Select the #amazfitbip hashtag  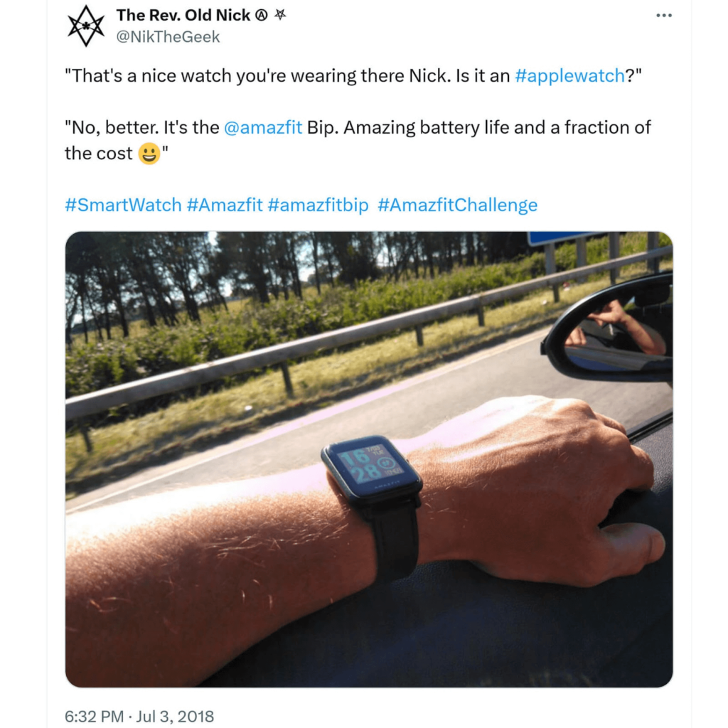pyautogui.click(x=318, y=205)
